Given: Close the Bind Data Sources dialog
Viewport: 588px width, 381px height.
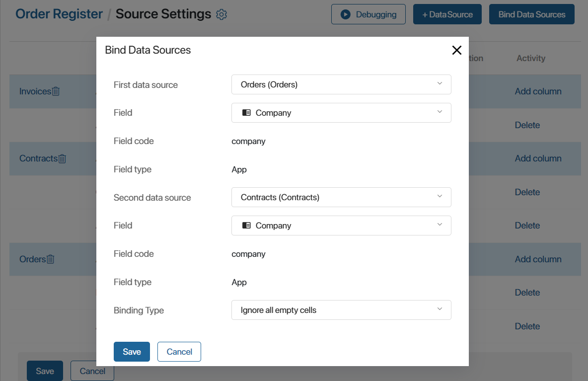Looking at the screenshot, I should click(457, 50).
